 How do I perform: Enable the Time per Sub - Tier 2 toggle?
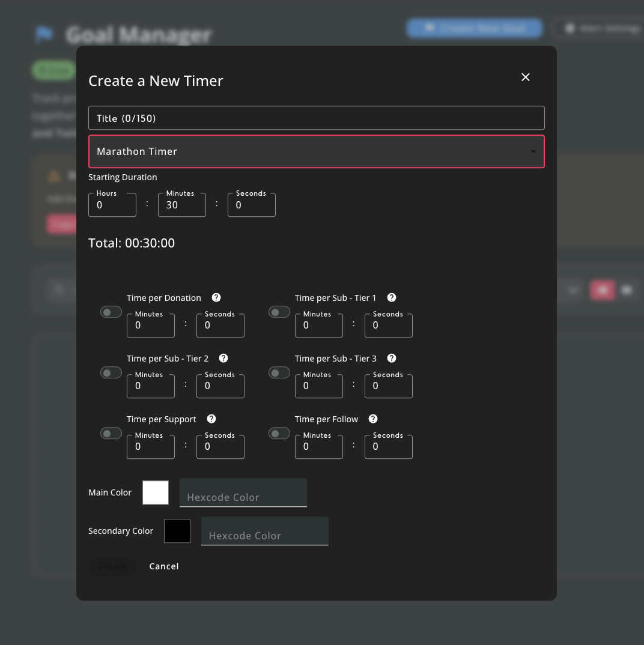[x=111, y=373]
